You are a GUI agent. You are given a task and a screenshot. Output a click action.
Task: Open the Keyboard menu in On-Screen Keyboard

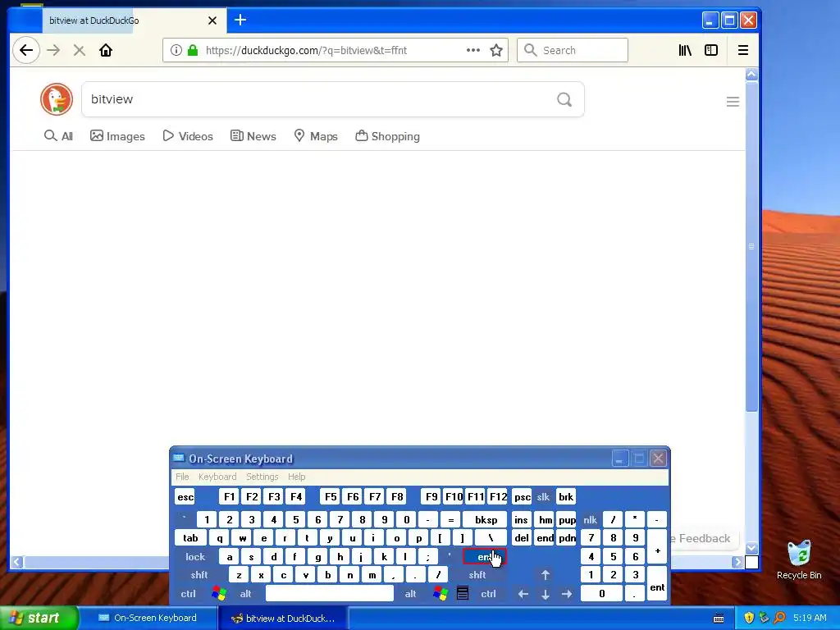(x=217, y=477)
